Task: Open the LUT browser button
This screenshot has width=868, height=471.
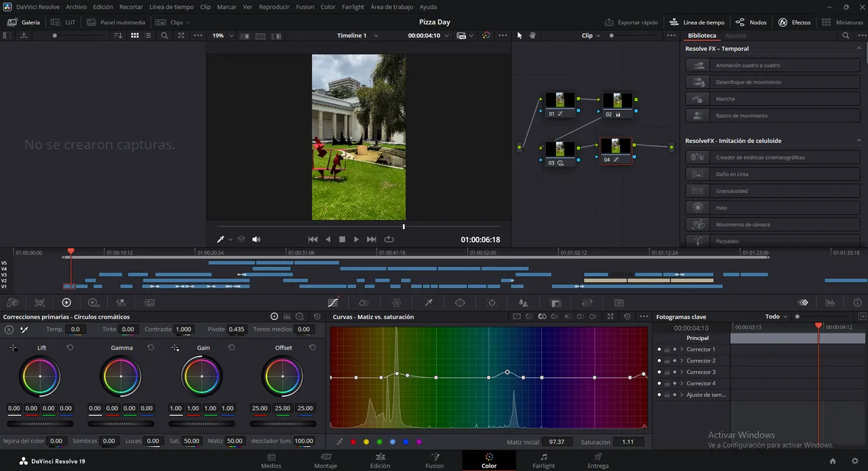Action: (64, 22)
